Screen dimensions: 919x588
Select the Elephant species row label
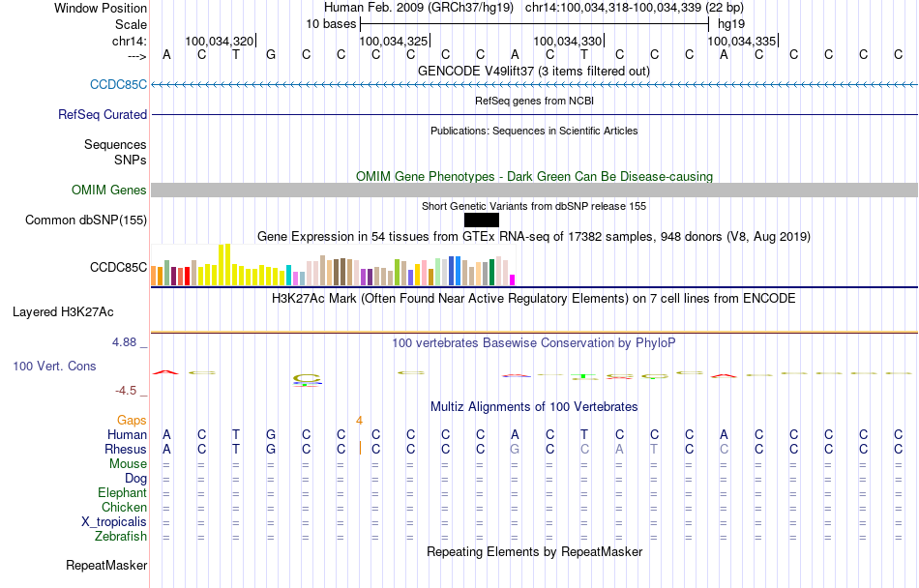(123, 492)
